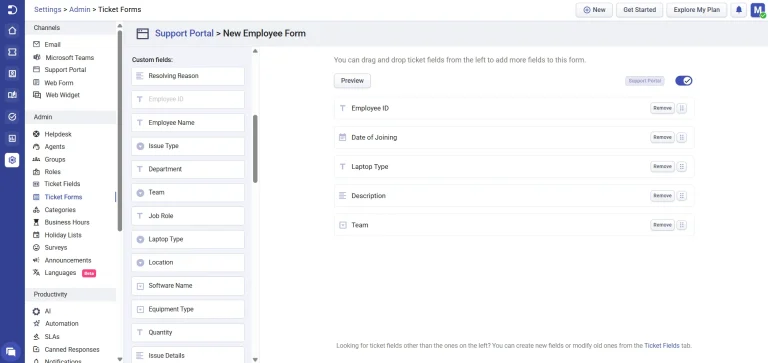Open the user profile avatar M
The image size is (768, 363).
click(x=758, y=10)
